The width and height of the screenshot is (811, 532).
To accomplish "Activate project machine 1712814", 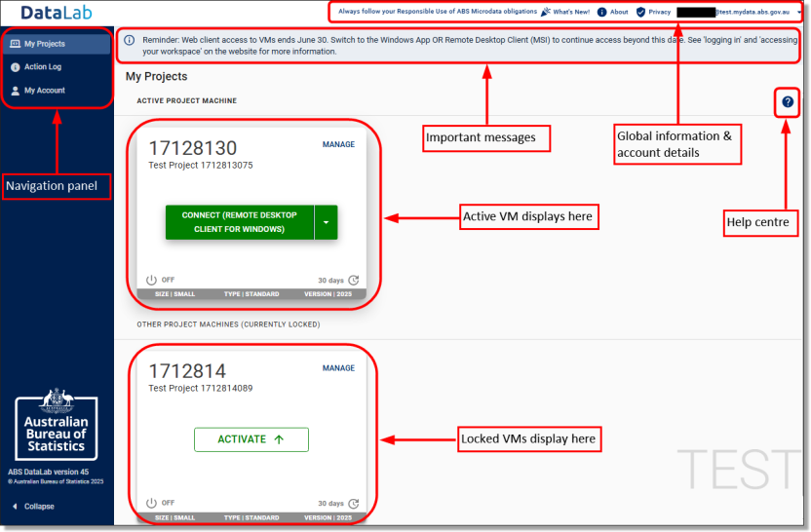I will point(251,439).
